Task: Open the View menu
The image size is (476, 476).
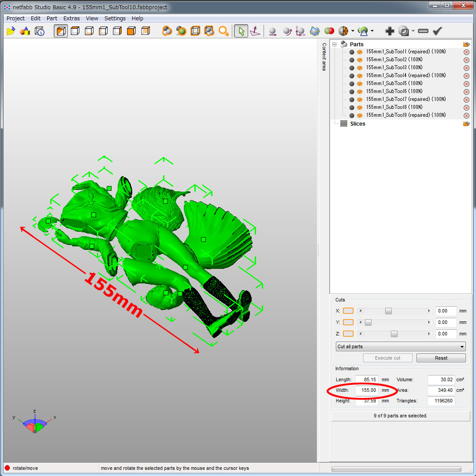Action: [x=92, y=18]
